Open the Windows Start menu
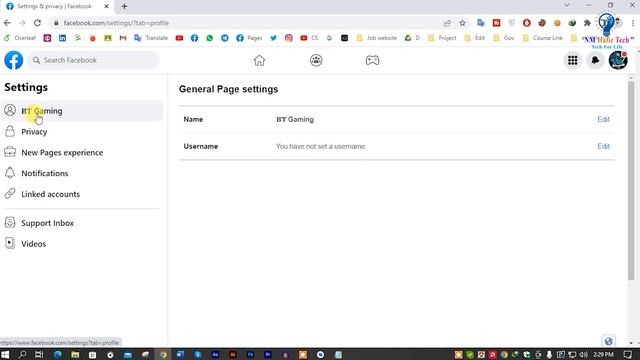 (x=5, y=354)
